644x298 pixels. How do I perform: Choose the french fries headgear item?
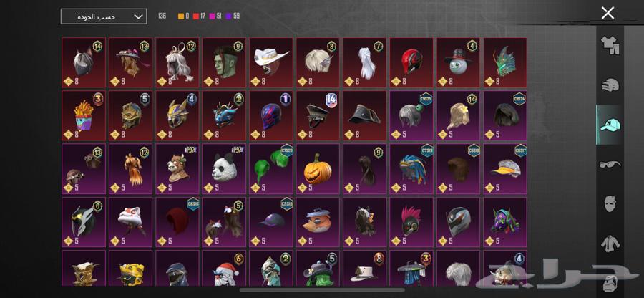coord(84,116)
